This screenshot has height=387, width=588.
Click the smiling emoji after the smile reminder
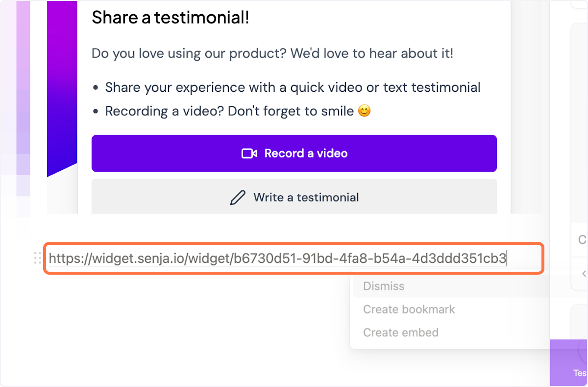365,111
